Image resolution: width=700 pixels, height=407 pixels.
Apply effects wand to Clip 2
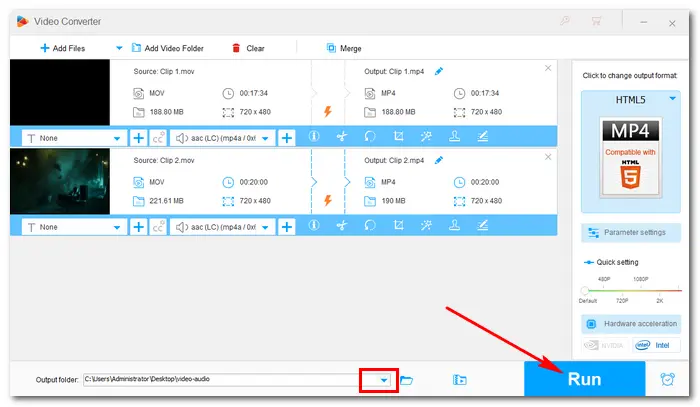pos(426,225)
